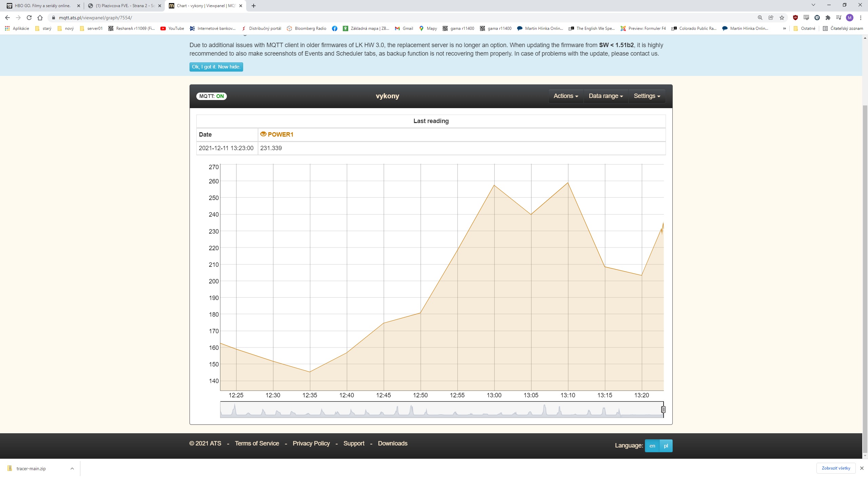Viewport: 868px width, 478px height.
Task: Open the browser home page
Action: [40, 18]
